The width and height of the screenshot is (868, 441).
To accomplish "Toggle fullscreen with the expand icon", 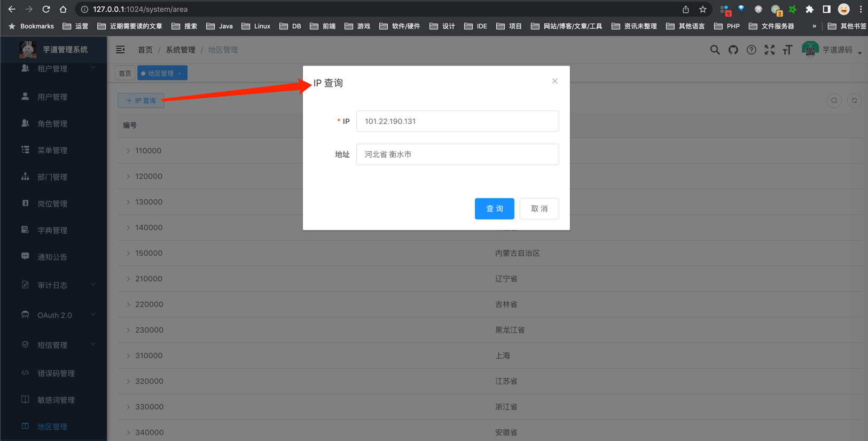I will 769,50.
